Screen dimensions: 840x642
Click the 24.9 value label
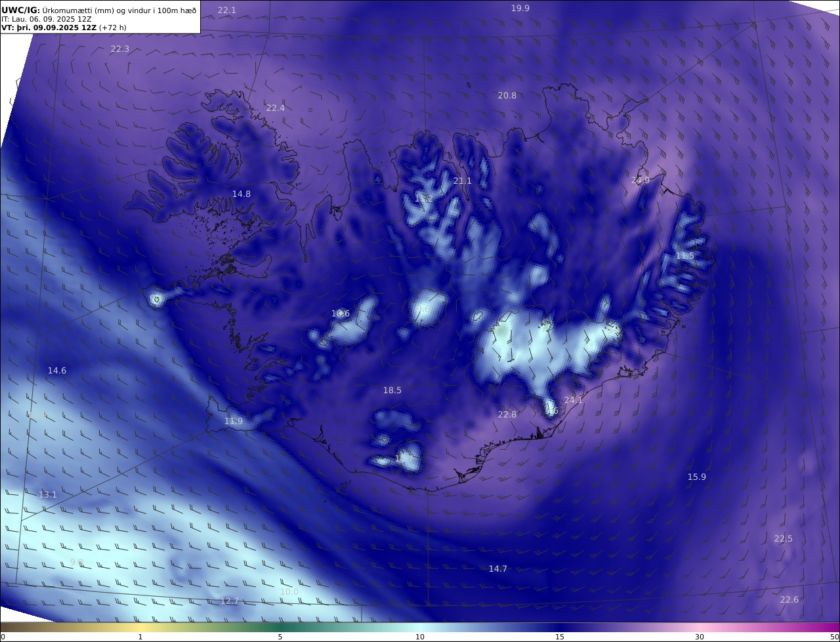point(640,181)
